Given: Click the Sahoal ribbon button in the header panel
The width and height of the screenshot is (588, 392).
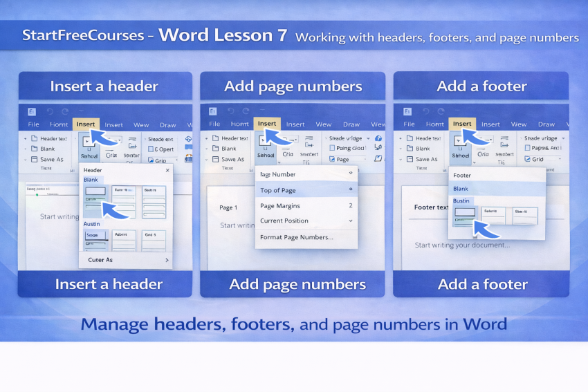Looking at the screenshot, I should point(89,148).
